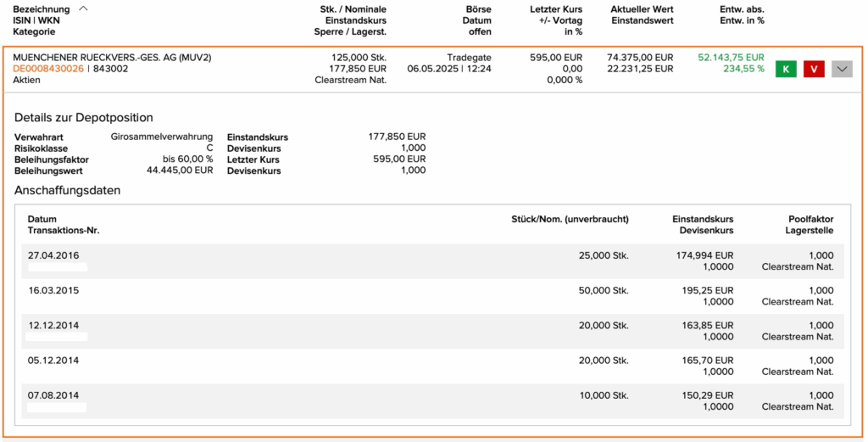868x442 pixels.
Task: Click the Details zur Depotposition heading
Action: click(x=84, y=117)
